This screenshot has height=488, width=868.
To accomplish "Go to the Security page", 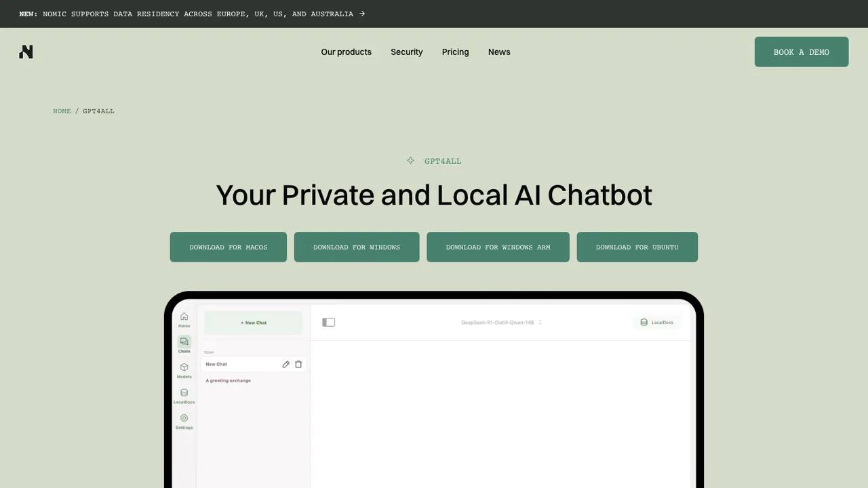I will pyautogui.click(x=407, y=52).
